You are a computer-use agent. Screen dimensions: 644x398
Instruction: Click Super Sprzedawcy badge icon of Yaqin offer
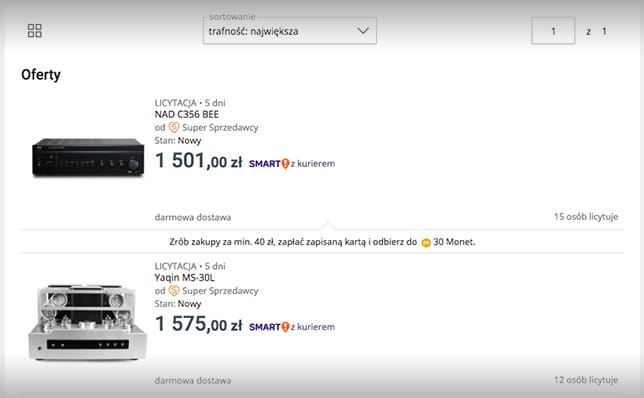(x=174, y=291)
